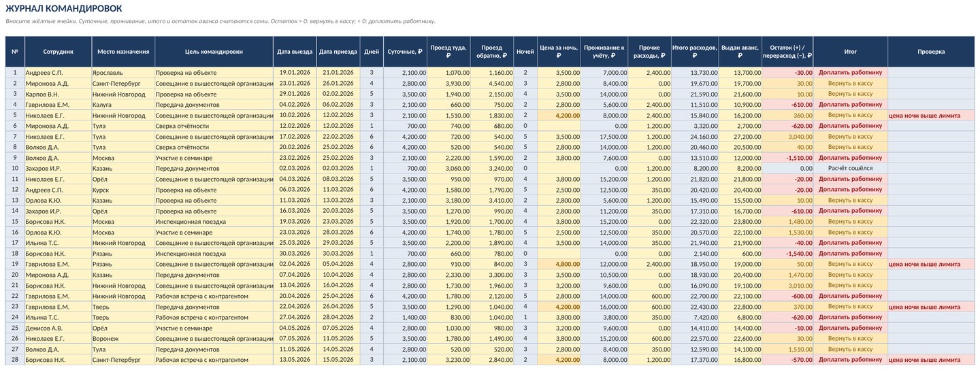Select the '1,530.00' remainder cell
This screenshot has width=980, height=370.
click(x=787, y=232)
